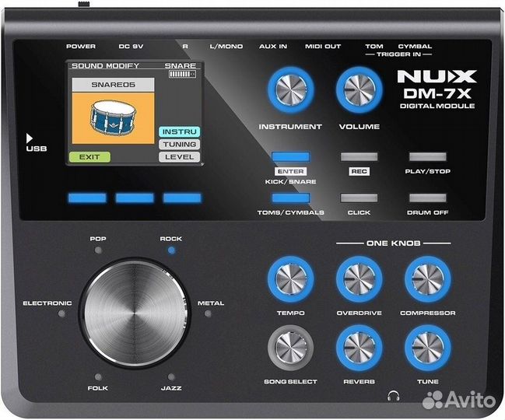The height and width of the screenshot is (420, 505).
Task: Push the middle blue soft button below screen
Action: point(135,198)
